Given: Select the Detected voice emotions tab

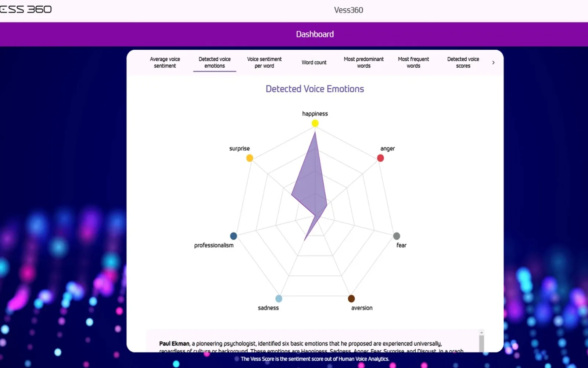Looking at the screenshot, I should coord(215,63).
